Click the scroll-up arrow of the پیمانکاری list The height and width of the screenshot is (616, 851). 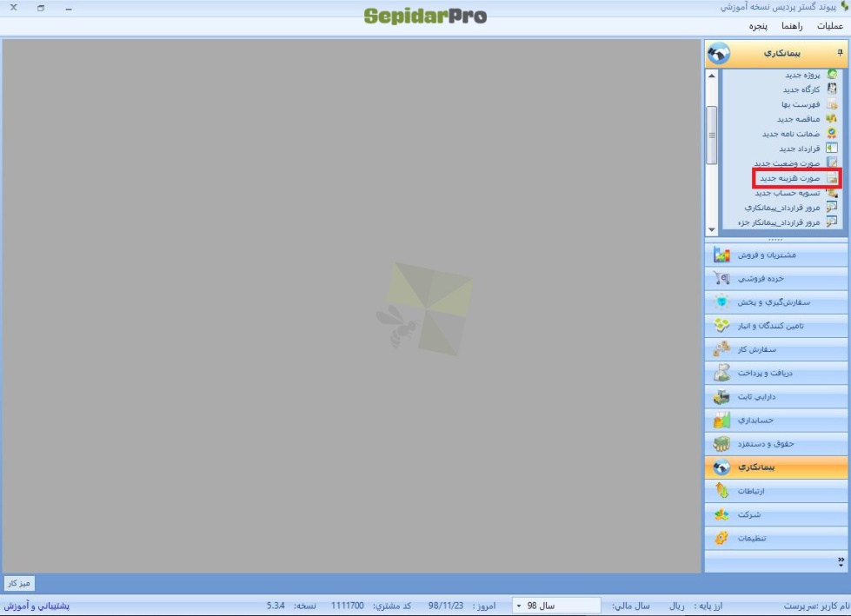click(712, 76)
